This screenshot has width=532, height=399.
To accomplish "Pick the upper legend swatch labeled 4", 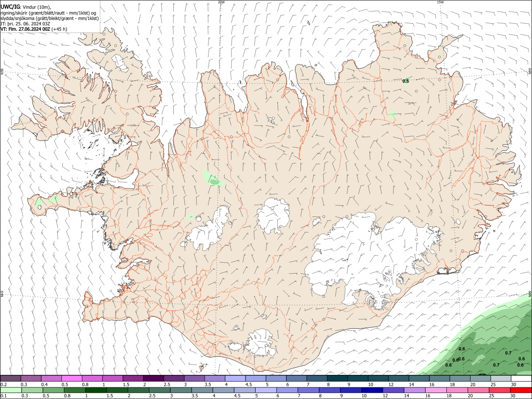I will (235, 378).
